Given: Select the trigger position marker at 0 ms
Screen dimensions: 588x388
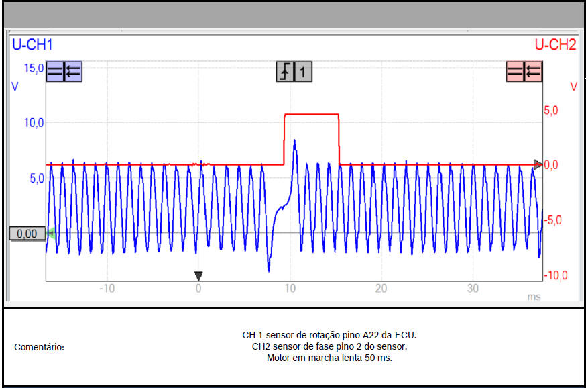Looking at the screenshot, I should point(198,275).
